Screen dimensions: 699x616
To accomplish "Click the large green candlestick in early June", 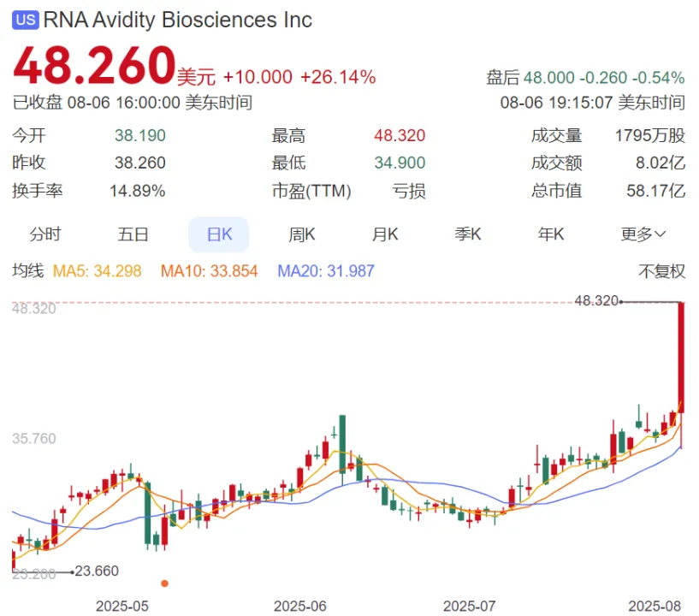I will pos(342,443).
